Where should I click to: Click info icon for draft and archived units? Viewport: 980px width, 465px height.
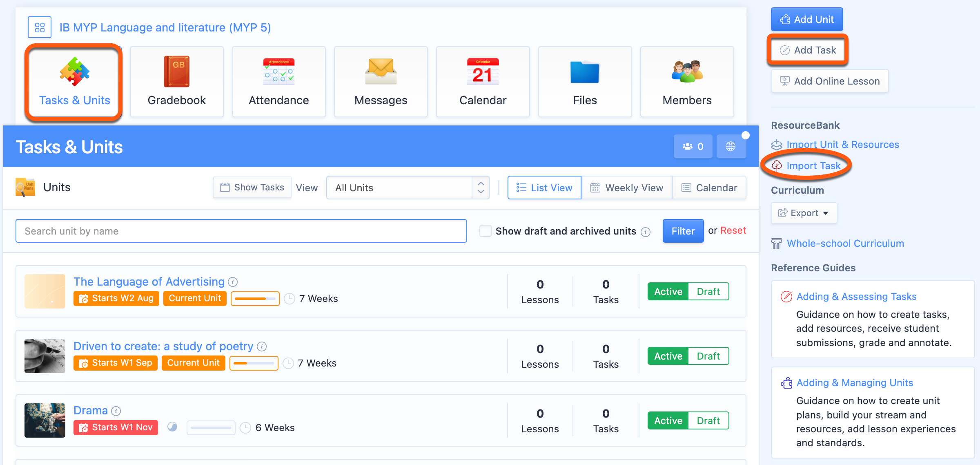pyautogui.click(x=646, y=232)
